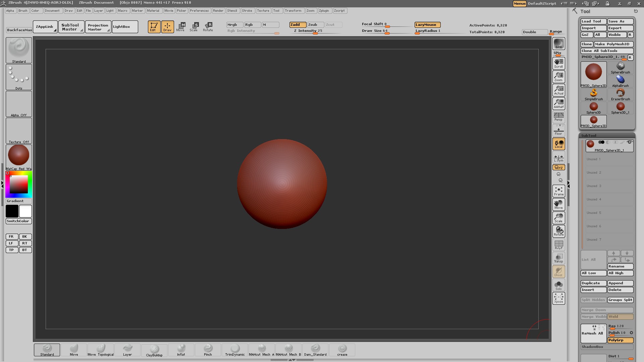Click the Make PolyMesh3D button

point(613,44)
